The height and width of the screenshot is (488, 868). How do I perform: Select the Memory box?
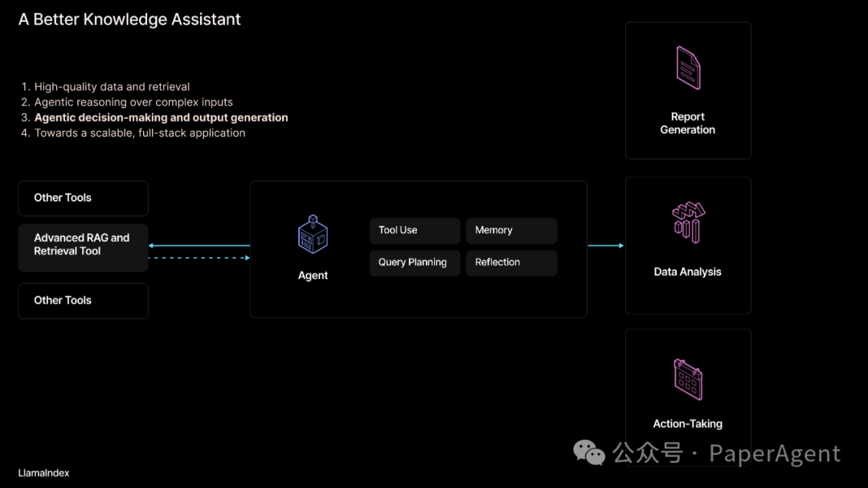click(511, 231)
